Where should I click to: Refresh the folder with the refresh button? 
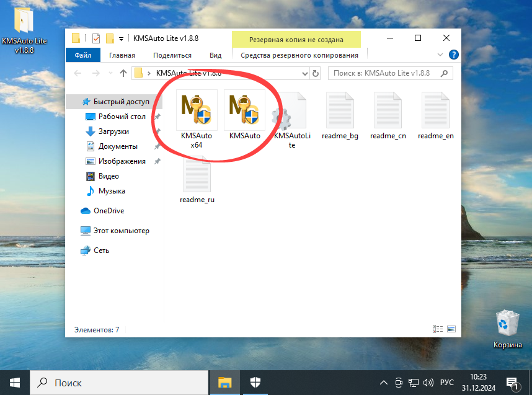(315, 73)
